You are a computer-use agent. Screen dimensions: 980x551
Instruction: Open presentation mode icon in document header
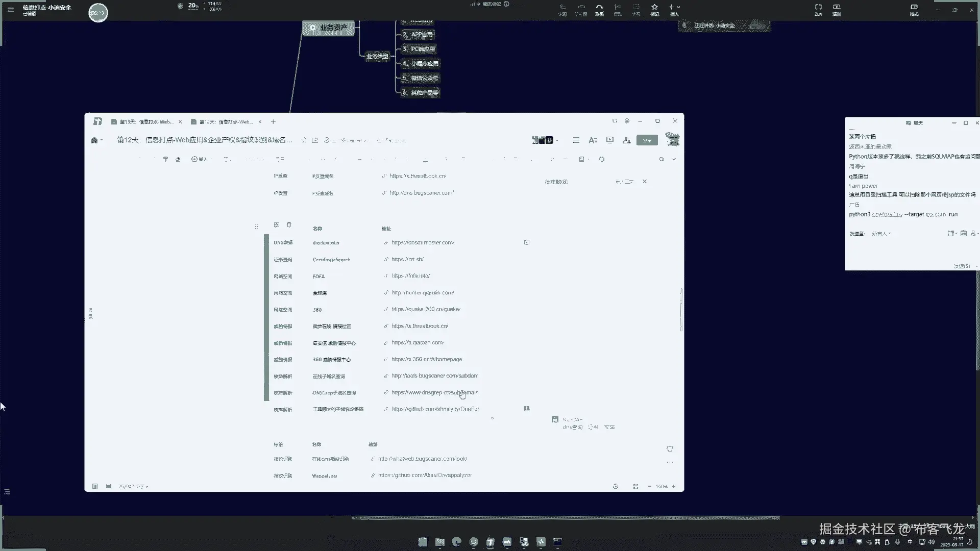pyautogui.click(x=609, y=140)
